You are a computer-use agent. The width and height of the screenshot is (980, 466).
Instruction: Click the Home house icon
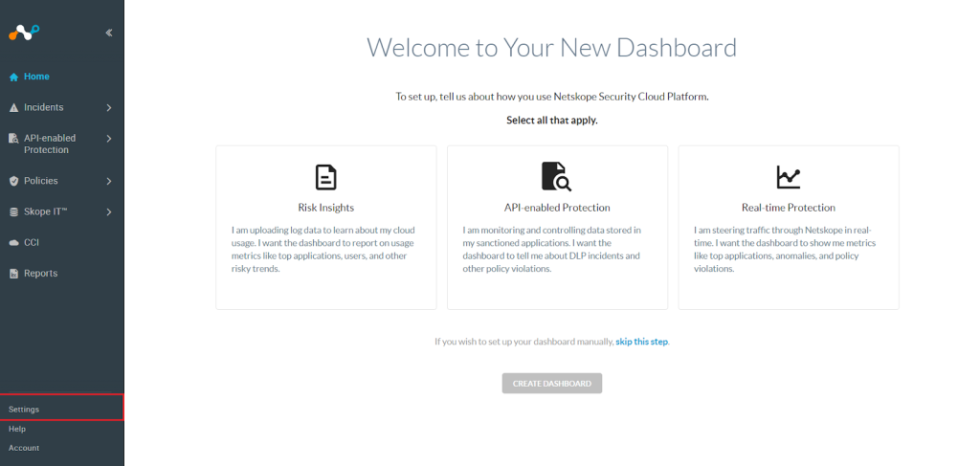[13, 77]
